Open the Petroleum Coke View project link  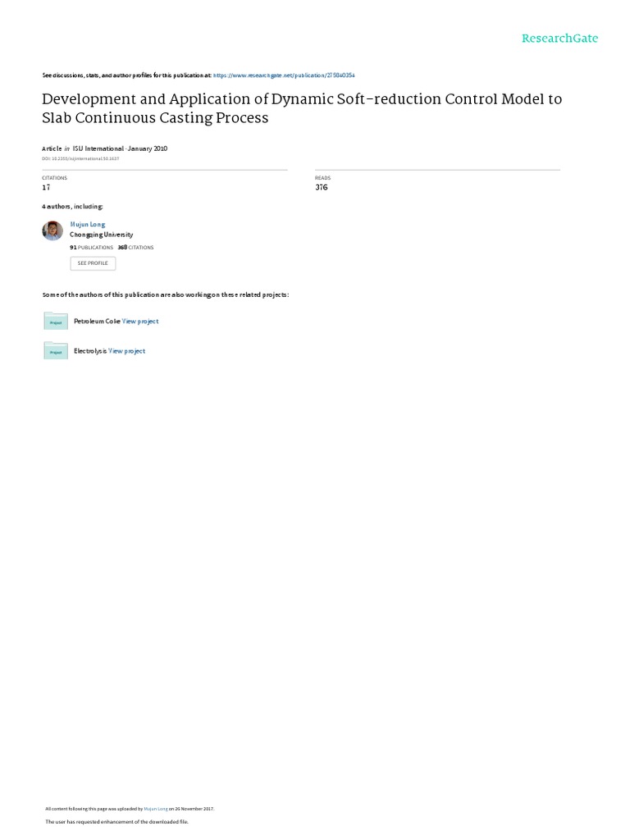[x=140, y=322]
